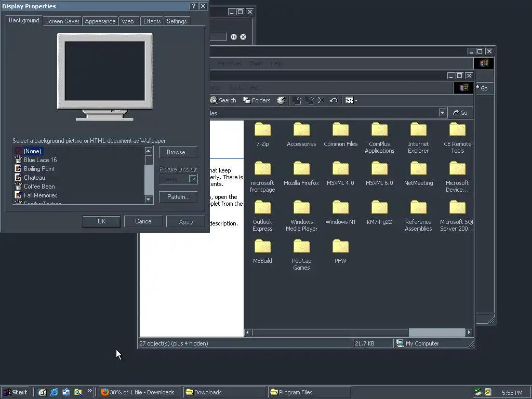Select the Reference Assemblies folder

[418, 216]
